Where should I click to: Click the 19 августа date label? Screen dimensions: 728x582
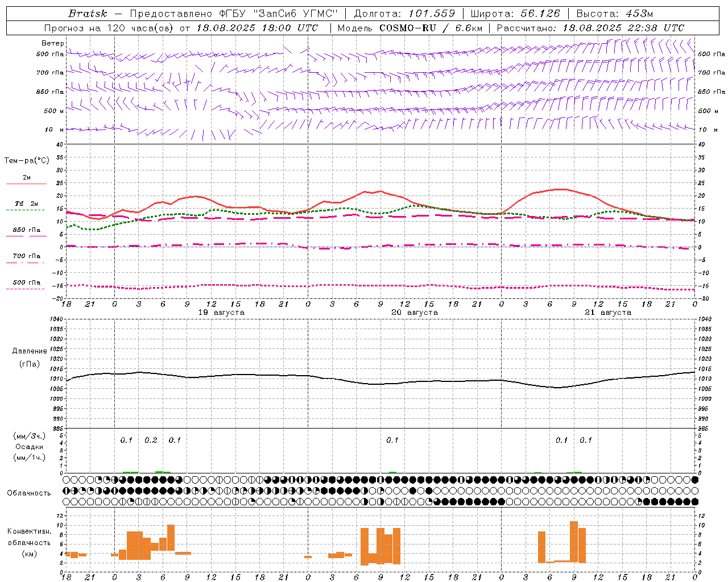221,313
